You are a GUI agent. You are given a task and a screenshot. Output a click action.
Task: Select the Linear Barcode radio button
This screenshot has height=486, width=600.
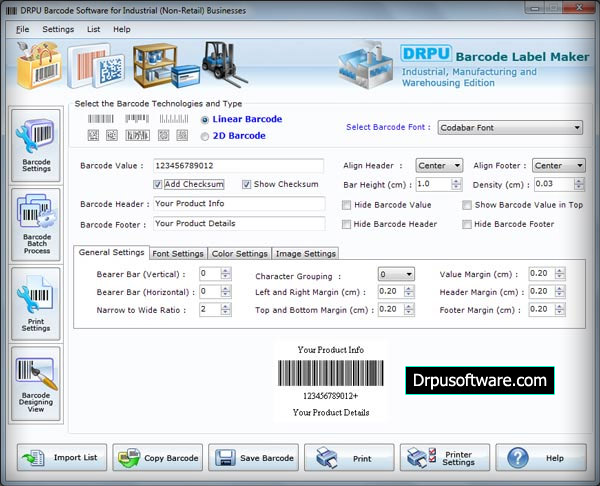point(205,120)
